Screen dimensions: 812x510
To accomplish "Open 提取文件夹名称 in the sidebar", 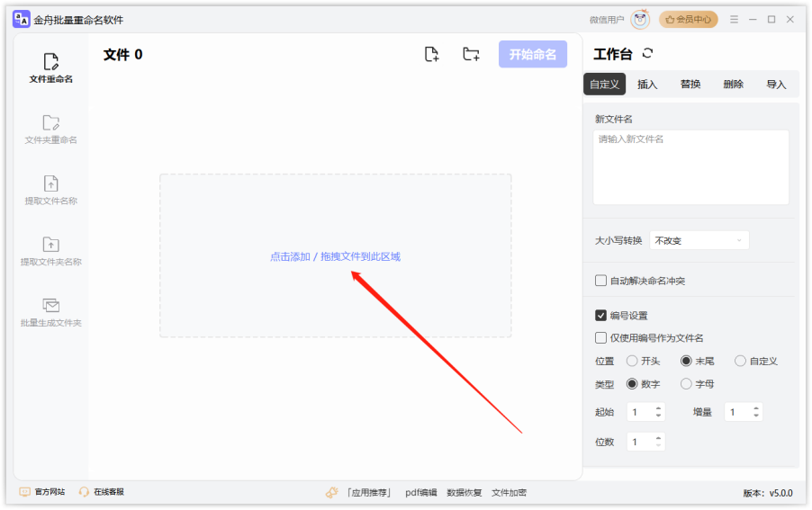I will [x=50, y=251].
